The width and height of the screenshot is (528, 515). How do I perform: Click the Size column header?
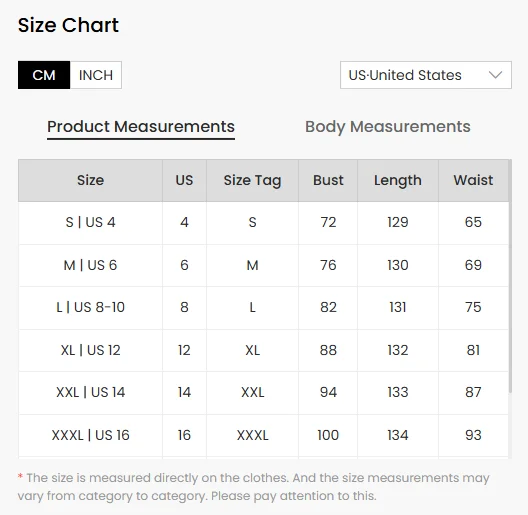(x=90, y=181)
